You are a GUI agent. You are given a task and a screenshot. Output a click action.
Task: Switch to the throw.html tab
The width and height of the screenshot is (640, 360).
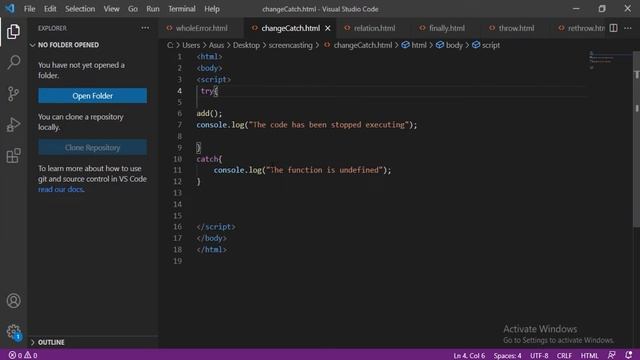516,28
